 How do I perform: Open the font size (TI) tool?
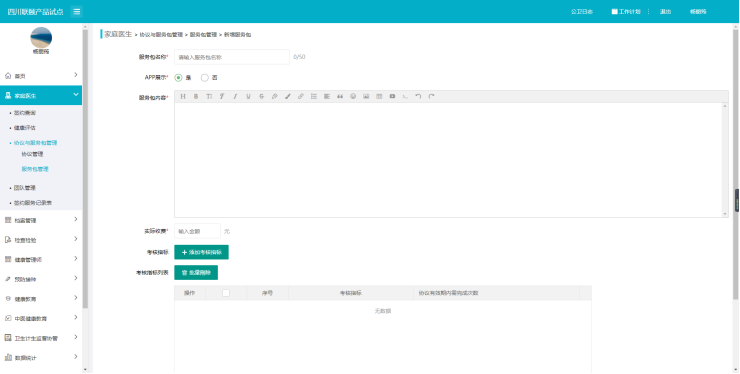click(209, 96)
